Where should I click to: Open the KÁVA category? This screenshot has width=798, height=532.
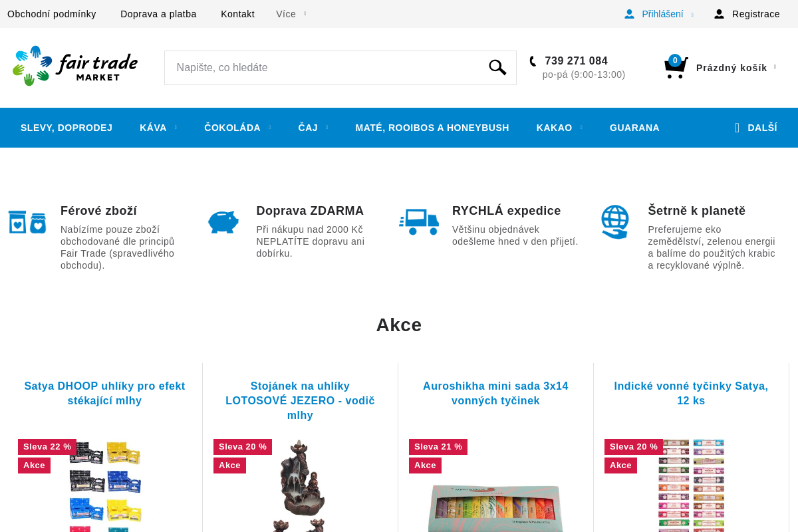pyautogui.click(x=153, y=128)
